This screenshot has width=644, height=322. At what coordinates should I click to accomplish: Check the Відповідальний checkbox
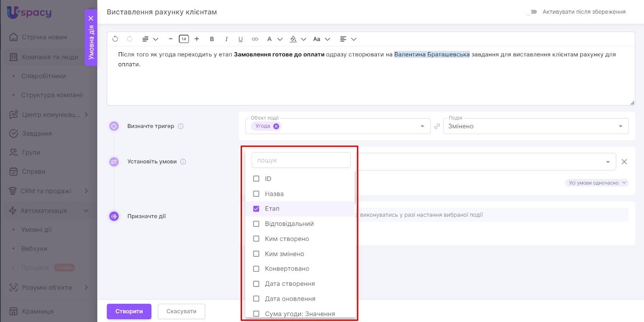[x=256, y=224]
